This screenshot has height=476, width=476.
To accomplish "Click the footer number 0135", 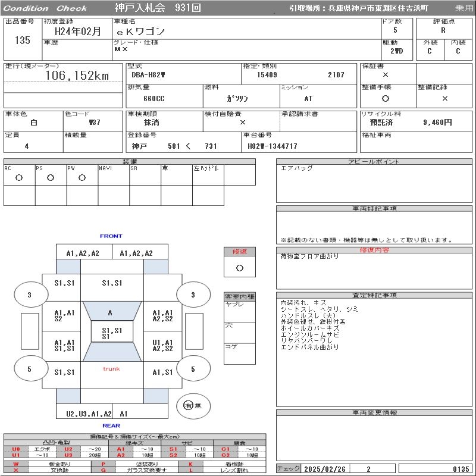I will pyautogui.click(x=461, y=469).
